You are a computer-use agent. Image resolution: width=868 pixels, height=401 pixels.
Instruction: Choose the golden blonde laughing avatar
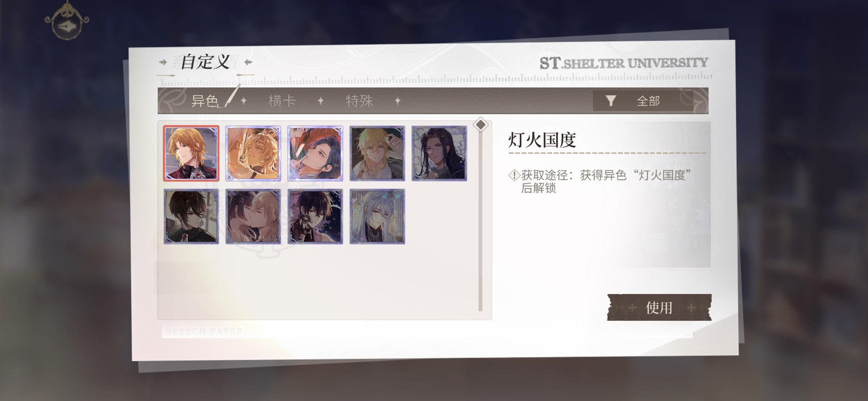[x=253, y=154]
